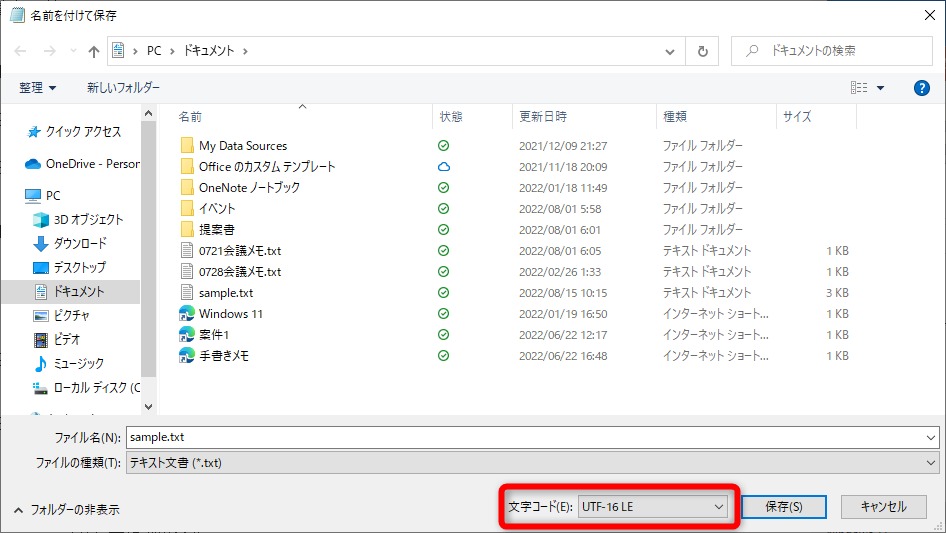The height and width of the screenshot is (533, 946).
Task: Select Office のカスタム テンプレート folder icon
Action: [187, 167]
